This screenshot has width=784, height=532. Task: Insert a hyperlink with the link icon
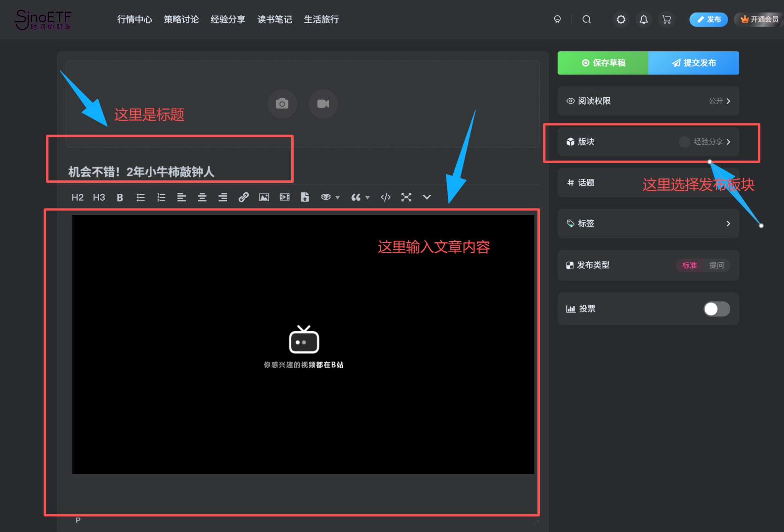[244, 197]
